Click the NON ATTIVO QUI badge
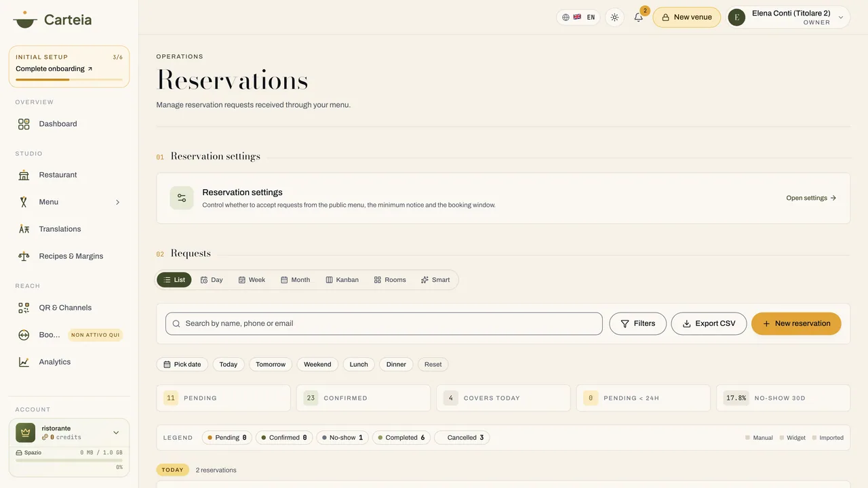The height and width of the screenshot is (488, 868). click(96, 335)
